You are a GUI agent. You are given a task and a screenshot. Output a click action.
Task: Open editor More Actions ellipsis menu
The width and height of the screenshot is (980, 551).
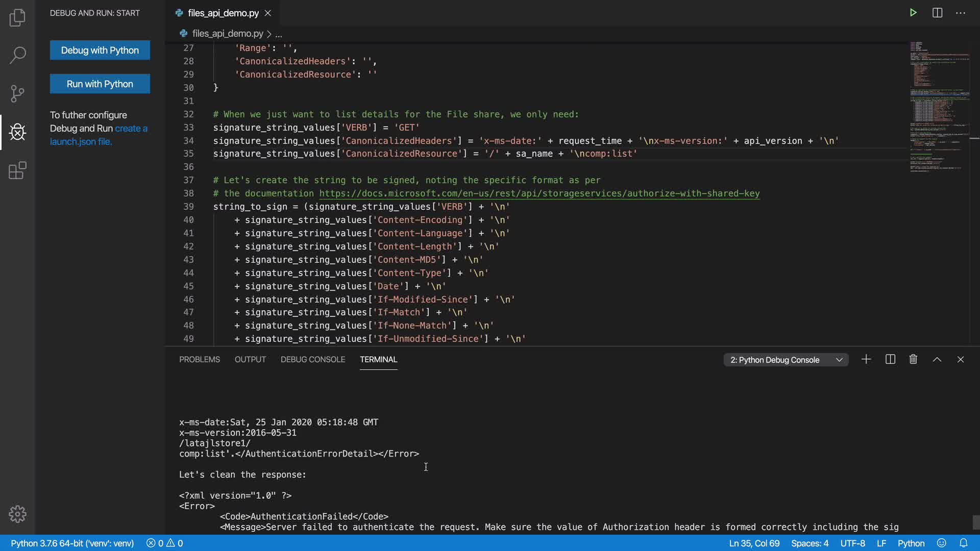click(961, 13)
